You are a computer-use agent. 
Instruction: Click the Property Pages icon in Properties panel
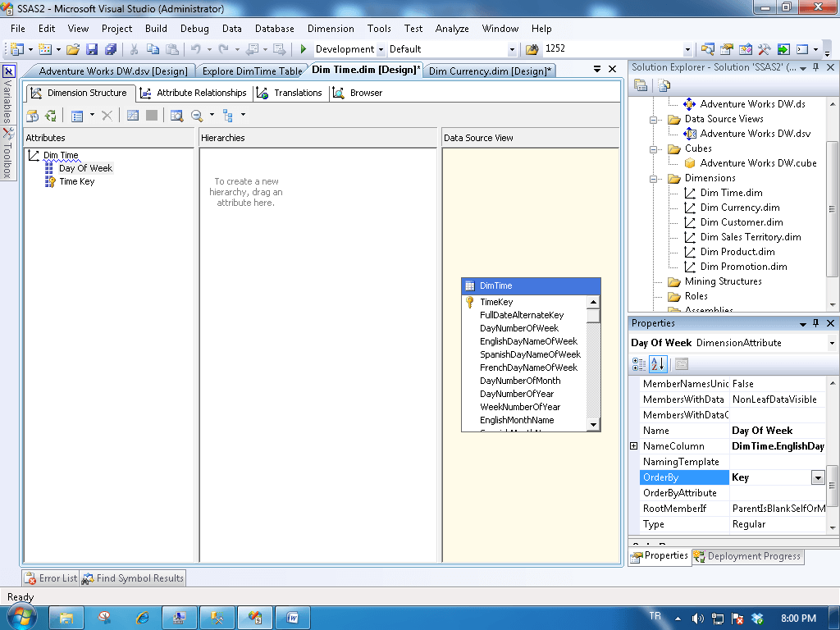coord(682,364)
